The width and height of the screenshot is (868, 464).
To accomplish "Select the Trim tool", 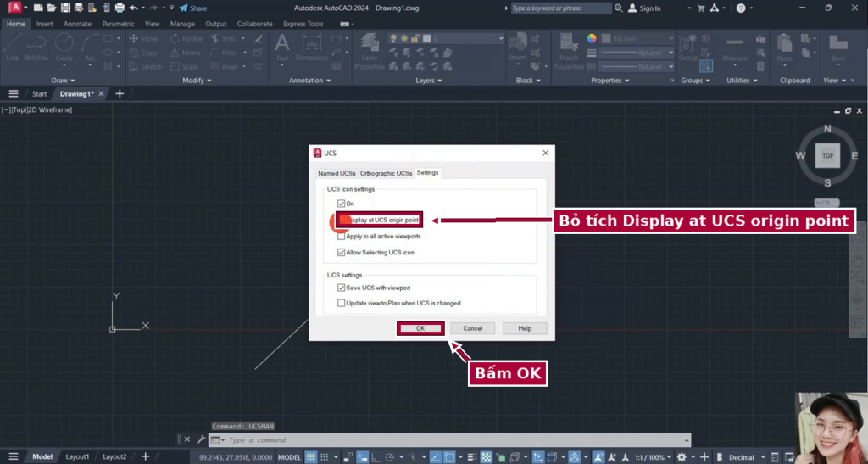I will [x=223, y=39].
